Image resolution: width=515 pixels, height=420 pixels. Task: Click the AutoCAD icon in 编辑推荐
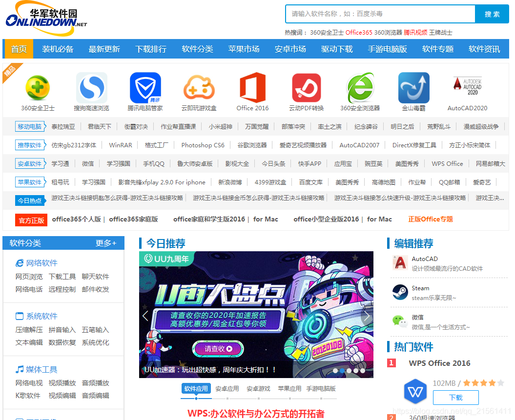coord(400,263)
